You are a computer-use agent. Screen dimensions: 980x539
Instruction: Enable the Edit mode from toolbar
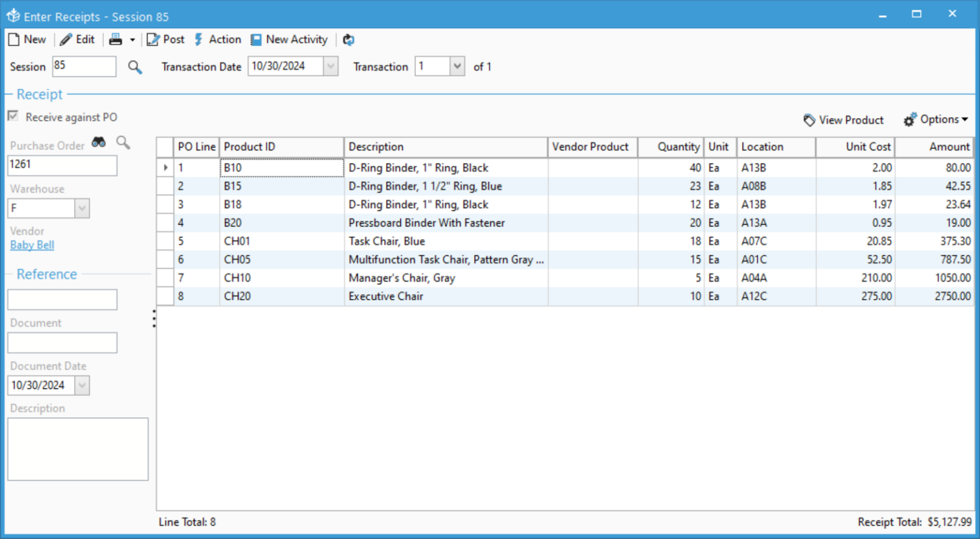click(x=77, y=40)
